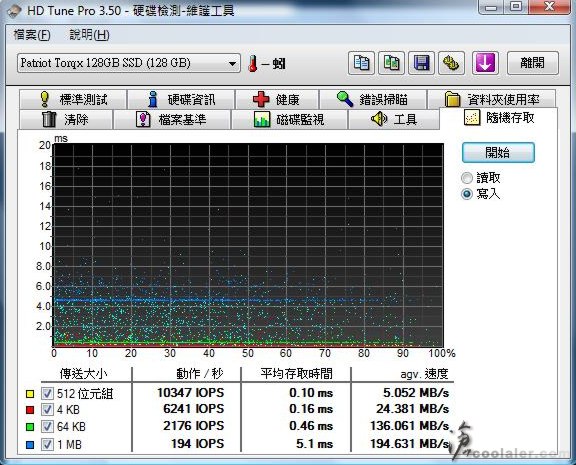This screenshot has width=576, height=465.
Task: Click the copy screenshot to clipboard icon
Action: 392,63
